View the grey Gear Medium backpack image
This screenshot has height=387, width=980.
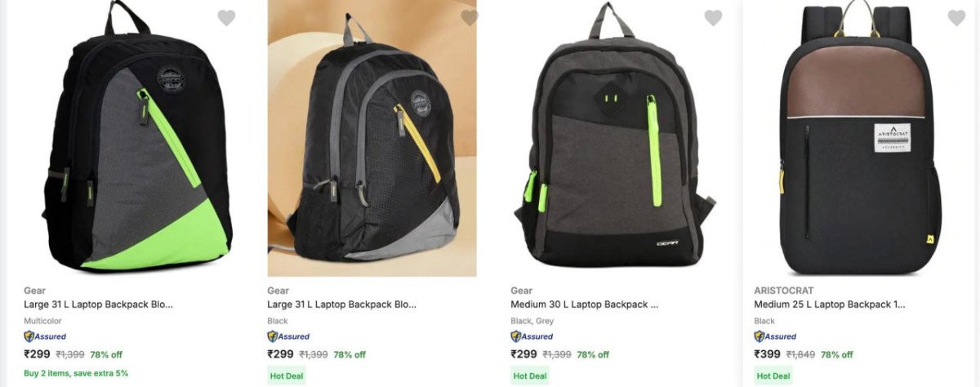pos(615,136)
